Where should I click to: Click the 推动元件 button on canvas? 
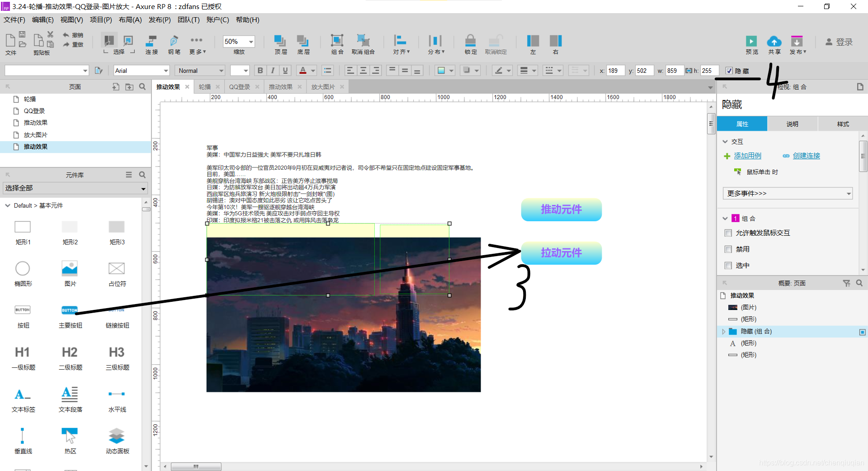pyautogui.click(x=561, y=209)
